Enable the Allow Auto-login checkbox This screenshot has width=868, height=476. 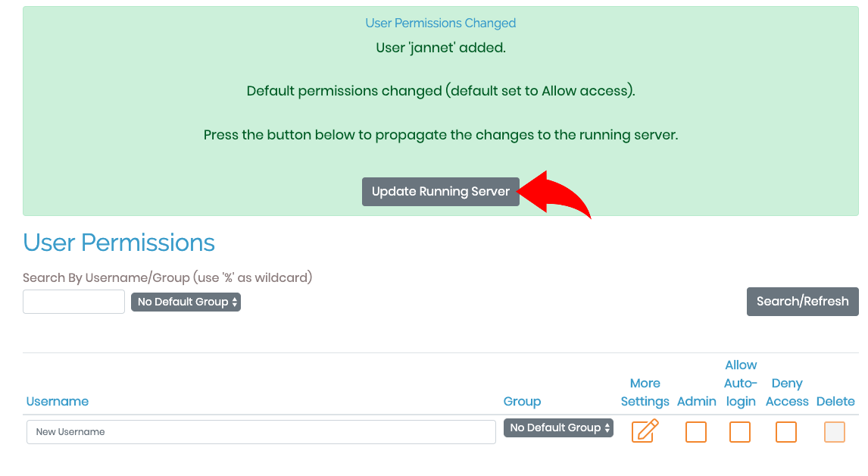739,432
